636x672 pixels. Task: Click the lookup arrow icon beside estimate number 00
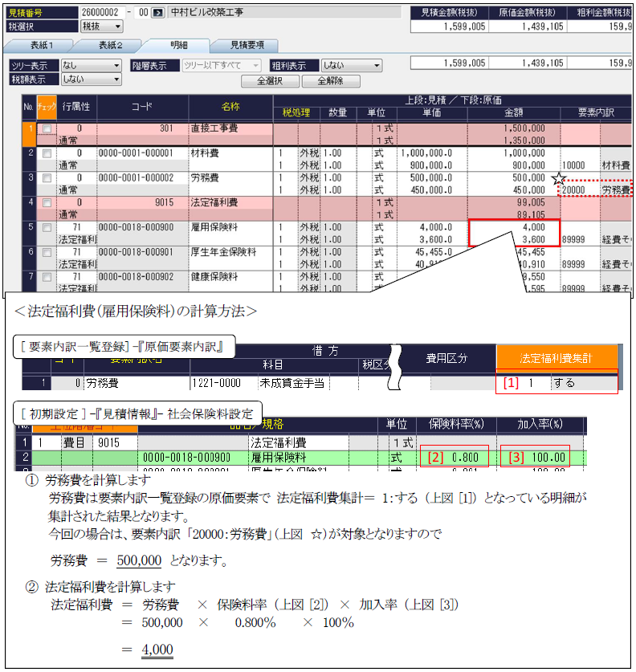(x=157, y=13)
